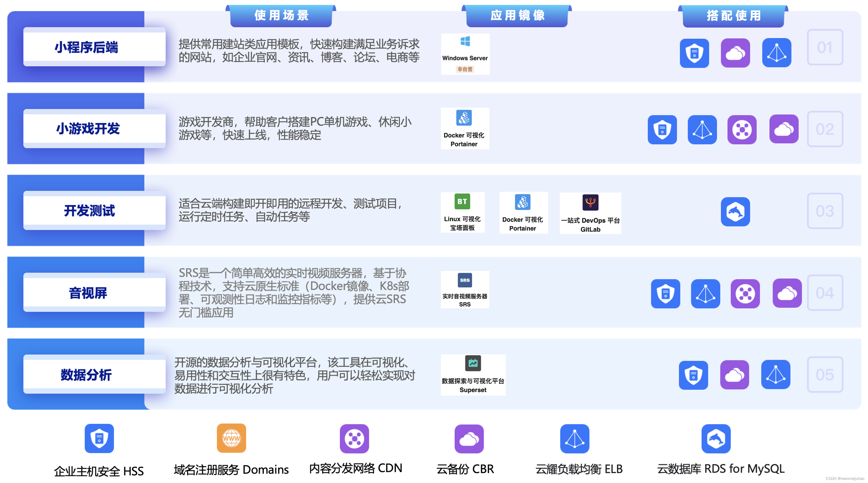Click the CDN node icon in the 小游戏开发 row

(742, 129)
